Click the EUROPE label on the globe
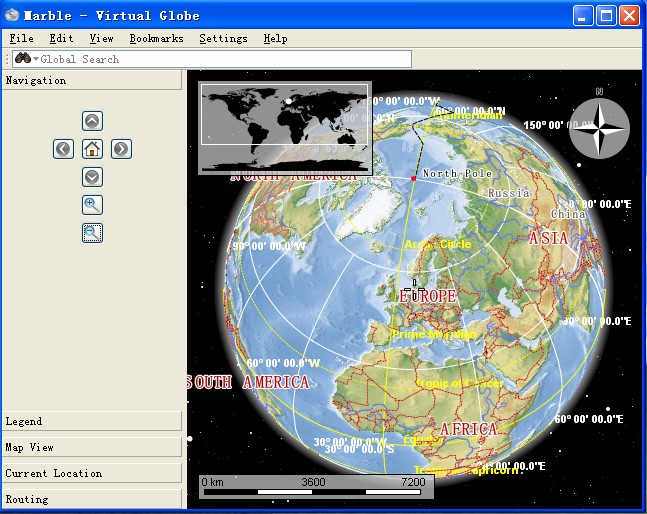This screenshot has height=514, width=647. (427, 296)
